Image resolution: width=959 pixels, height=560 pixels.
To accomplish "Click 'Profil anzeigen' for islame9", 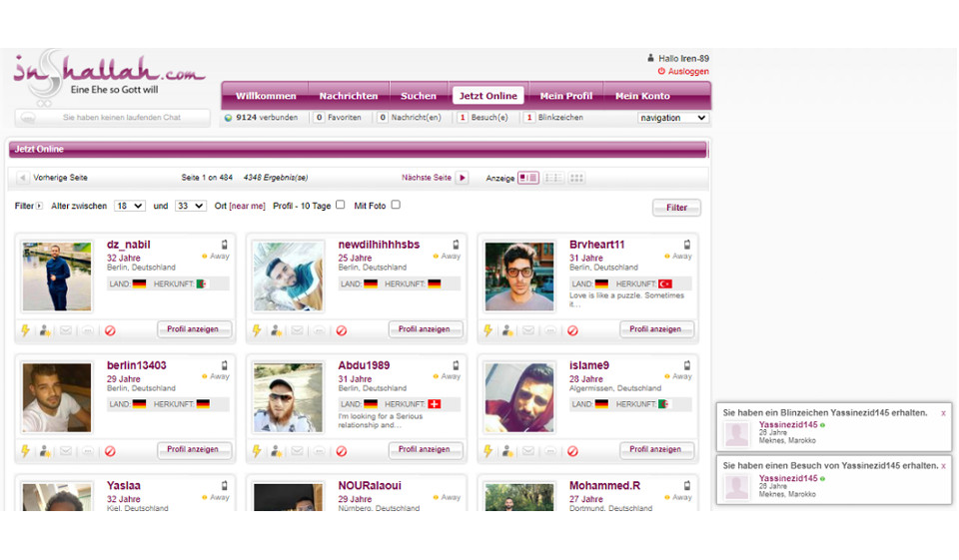I will tap(656, 449).
